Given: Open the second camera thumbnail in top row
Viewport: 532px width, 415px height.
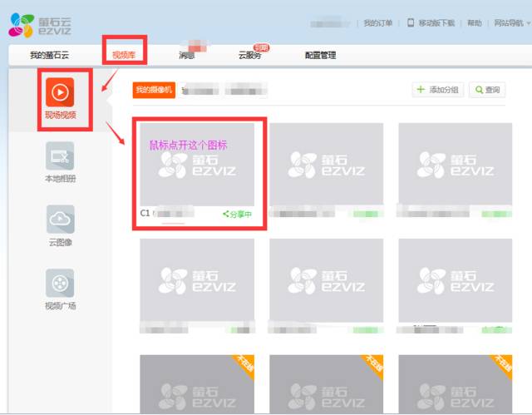Looking at the screenshot, I should point(327,164).
